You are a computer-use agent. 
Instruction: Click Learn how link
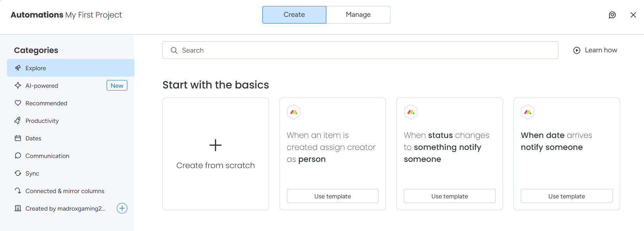point(595,50)
